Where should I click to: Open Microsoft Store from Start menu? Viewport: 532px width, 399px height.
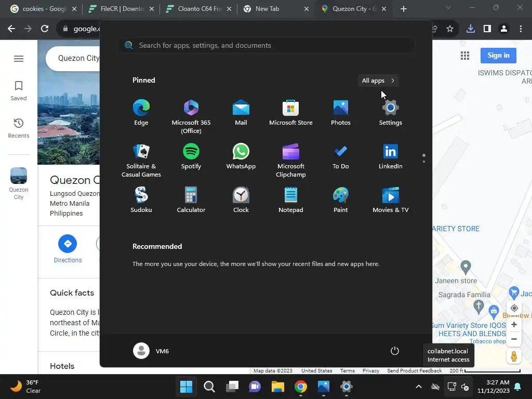[x=291, y=113]
